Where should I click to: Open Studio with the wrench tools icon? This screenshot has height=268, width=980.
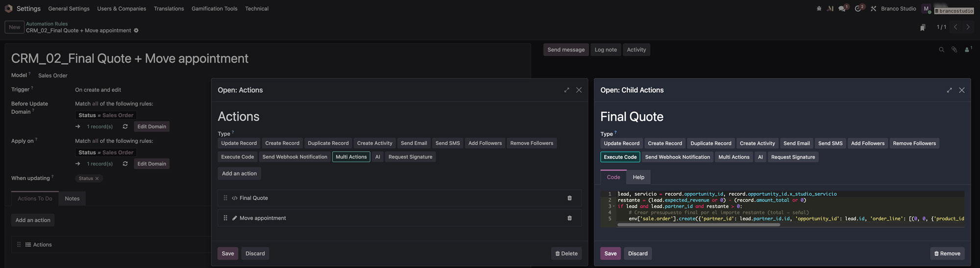873,9
